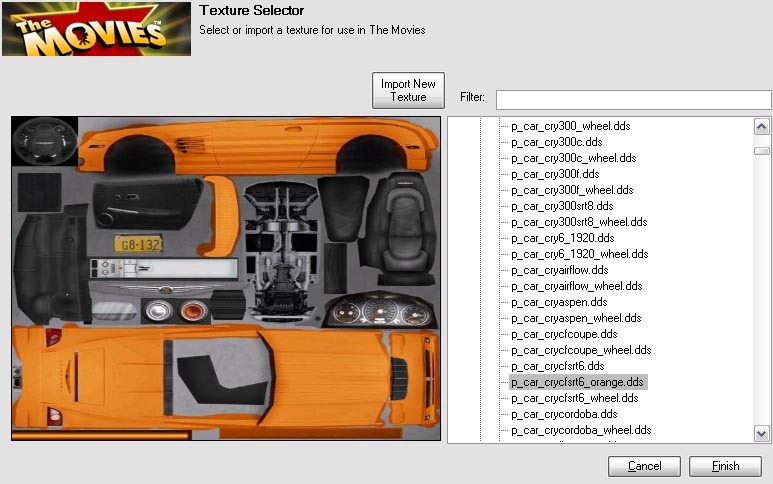This screenshot has height=484, width=773.
Task: Click scrollbar down arrow in texture list
Action: (x=762, y=433)
